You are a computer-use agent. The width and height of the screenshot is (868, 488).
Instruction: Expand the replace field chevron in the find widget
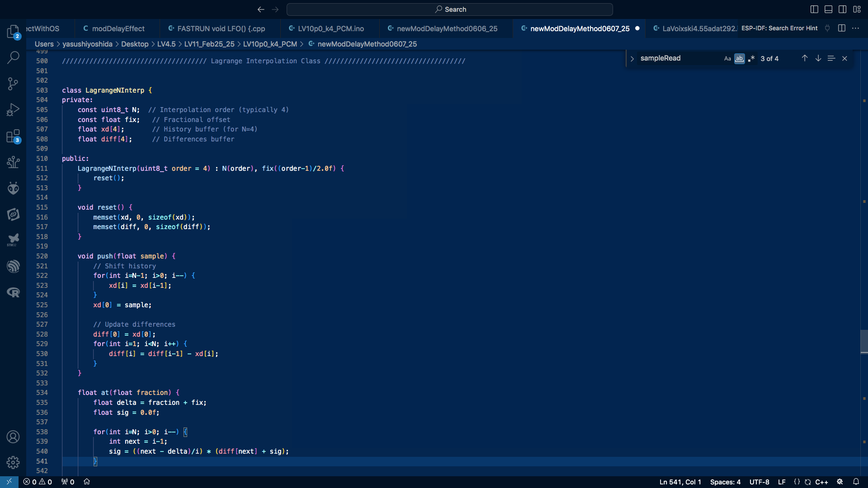[632, 59]
